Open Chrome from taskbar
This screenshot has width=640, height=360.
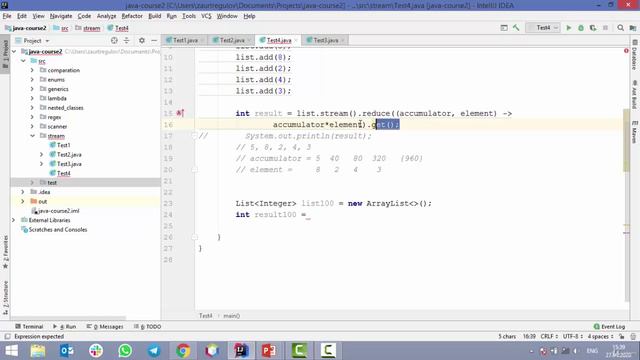(x=183, y=351)
